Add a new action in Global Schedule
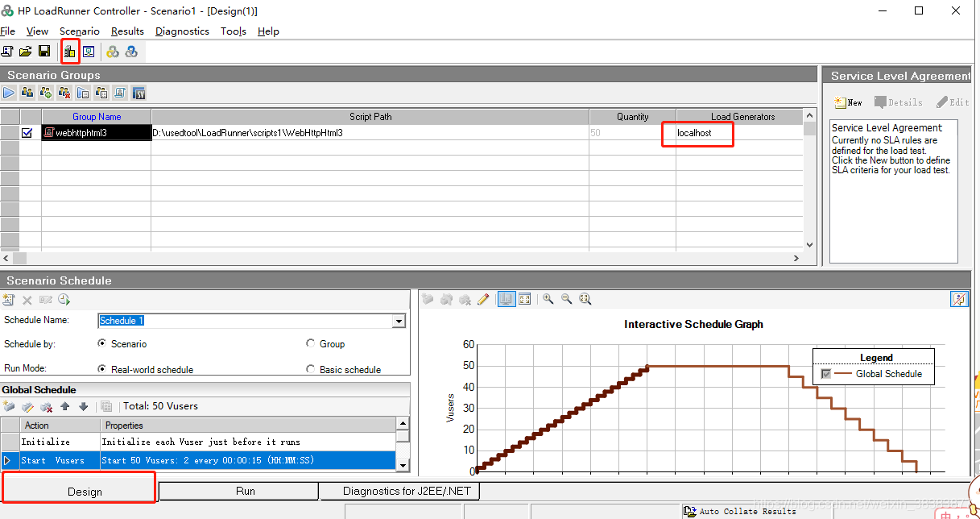 [9, 406]
